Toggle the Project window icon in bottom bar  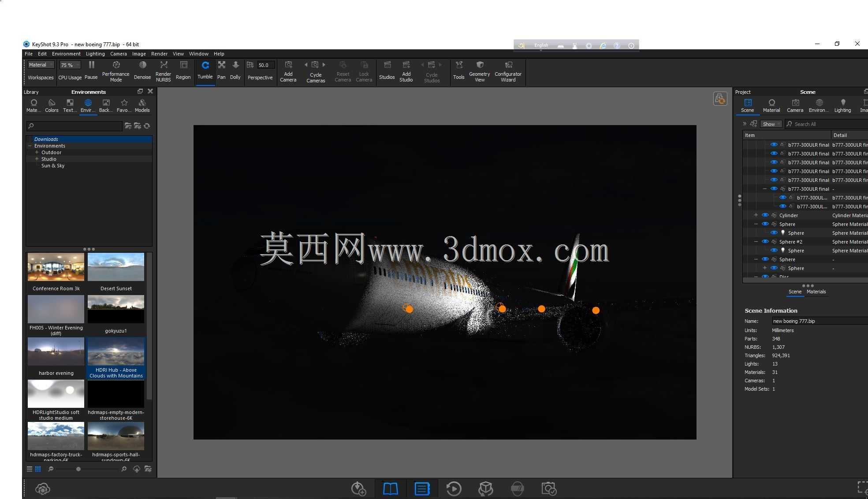[422, 488]
